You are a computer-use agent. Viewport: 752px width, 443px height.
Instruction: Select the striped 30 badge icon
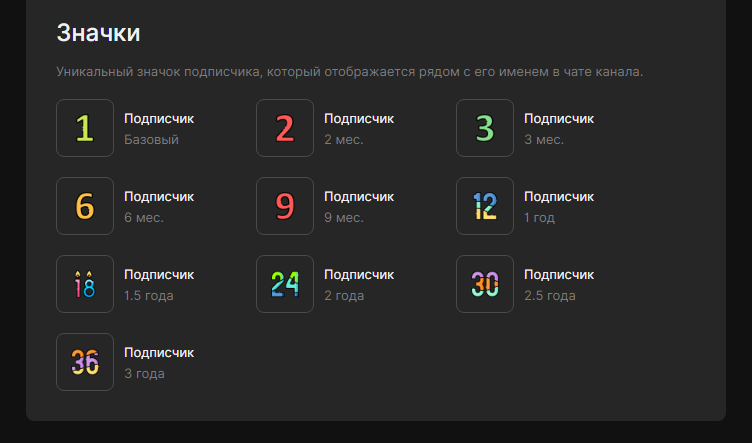point(485,284)
